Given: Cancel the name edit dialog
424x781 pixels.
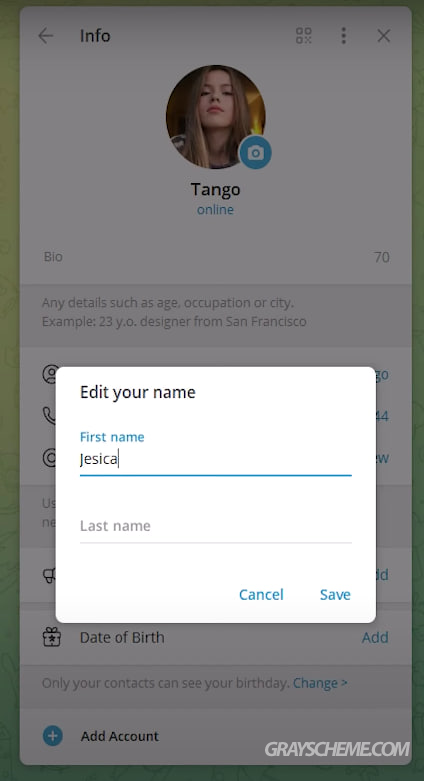Looking at the screenshot, I should (261, 594).
